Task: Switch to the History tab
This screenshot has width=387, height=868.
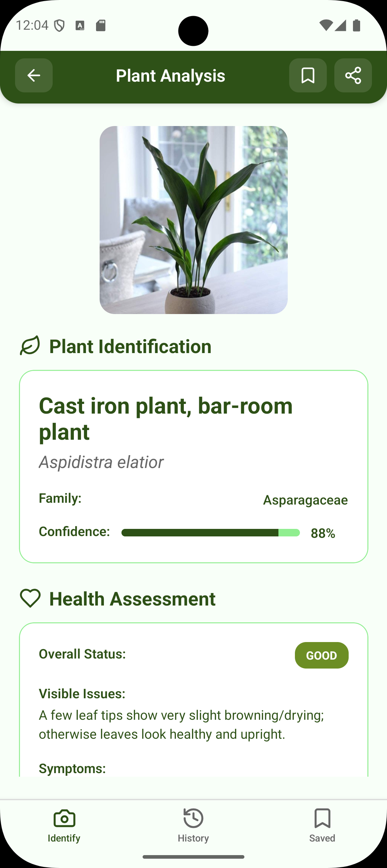Action: click(193, 825)
